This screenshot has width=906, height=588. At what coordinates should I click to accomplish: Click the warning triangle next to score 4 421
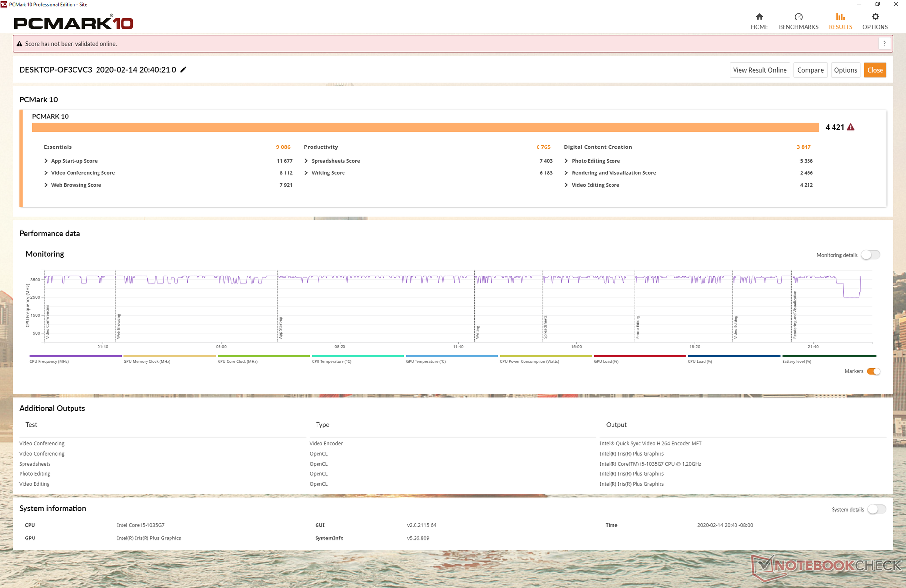(x=851, y=127)
